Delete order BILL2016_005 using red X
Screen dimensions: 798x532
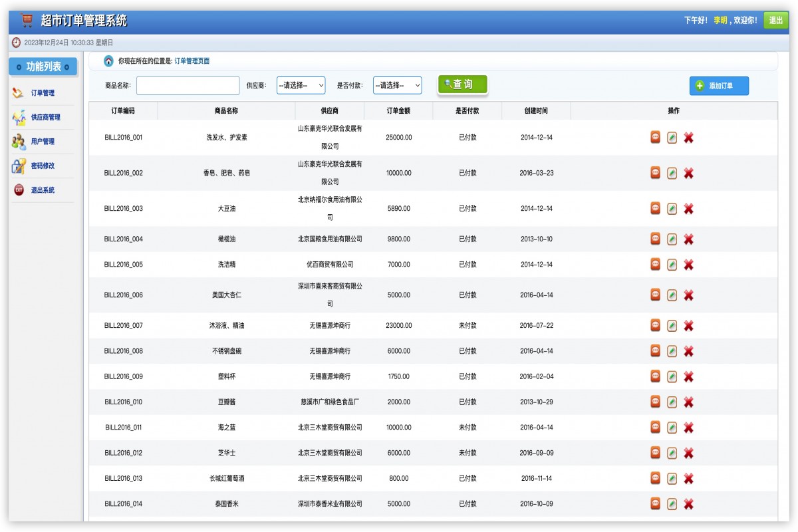pyautogui.click(x=688, y=265)
